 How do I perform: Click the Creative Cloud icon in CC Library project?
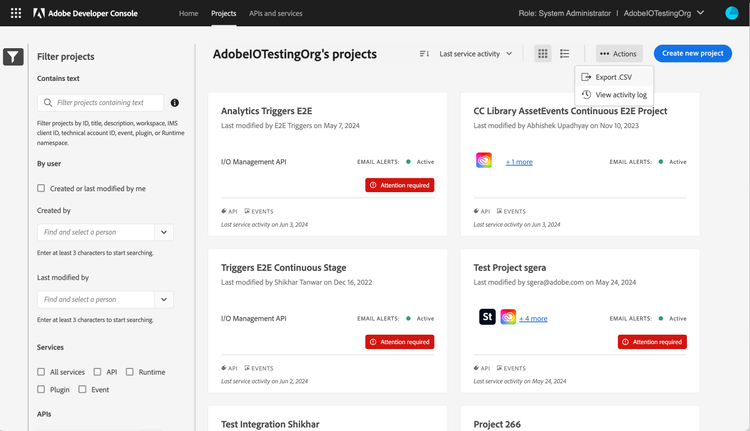(484, 160)
